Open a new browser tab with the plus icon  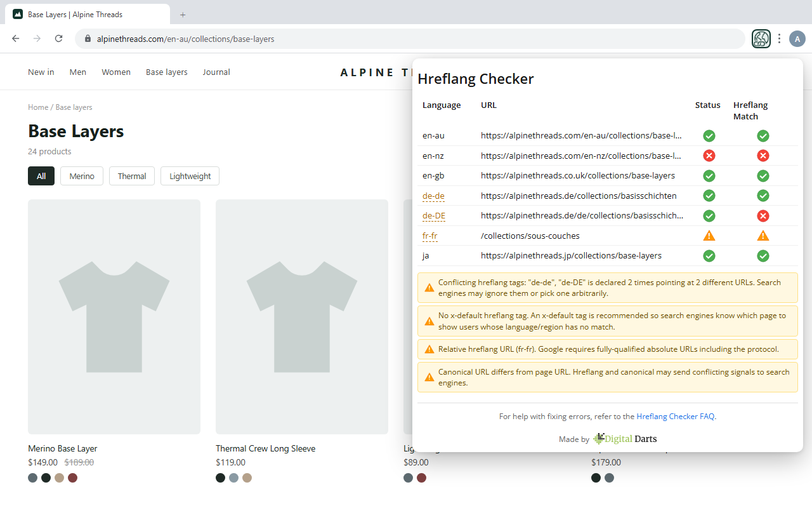[183, 15]
